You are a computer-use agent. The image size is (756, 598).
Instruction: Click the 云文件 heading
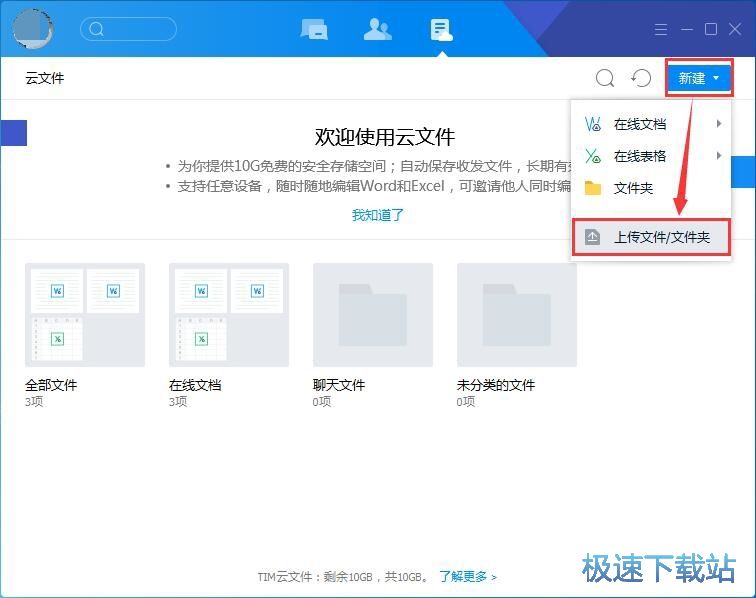click(x=44, y=78)
